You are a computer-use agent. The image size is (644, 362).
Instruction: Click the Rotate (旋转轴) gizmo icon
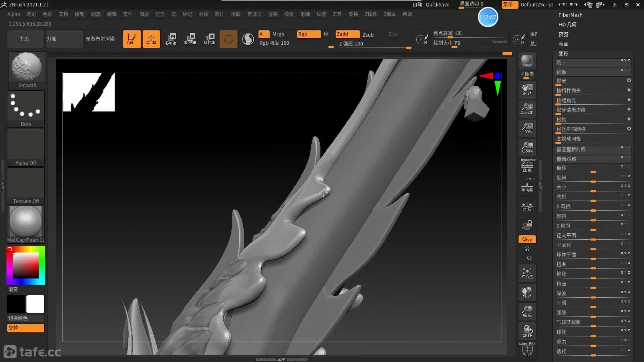(209, 39)
